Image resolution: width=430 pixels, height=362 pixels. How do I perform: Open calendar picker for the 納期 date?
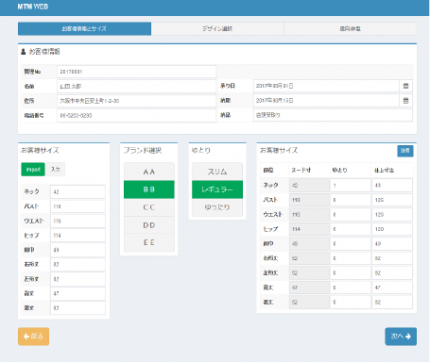[x=406, y=101]
